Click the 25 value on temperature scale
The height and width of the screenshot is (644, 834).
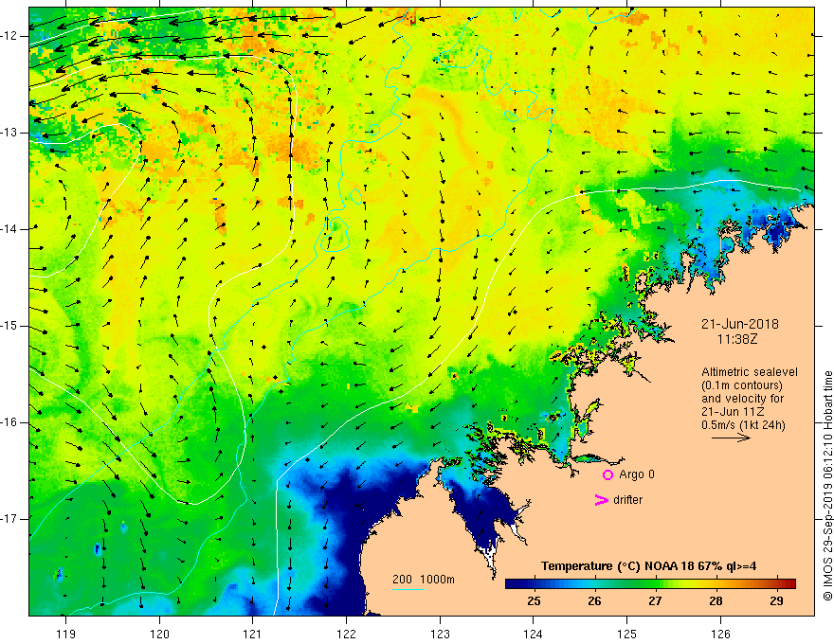click(x=534, y=600)
